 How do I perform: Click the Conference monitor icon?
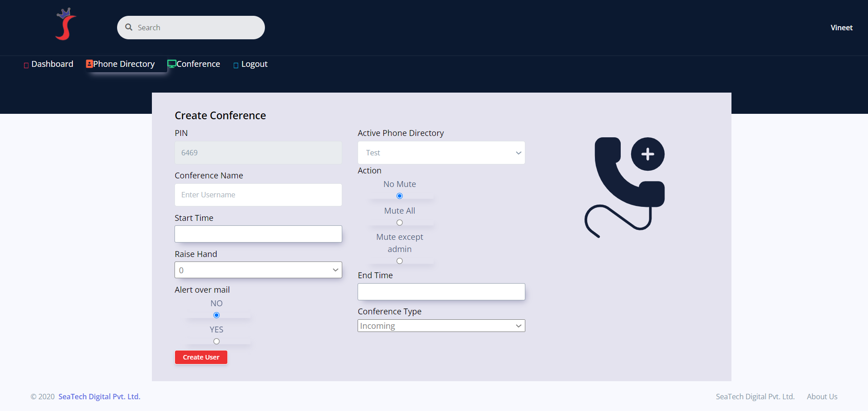point(171,64)
